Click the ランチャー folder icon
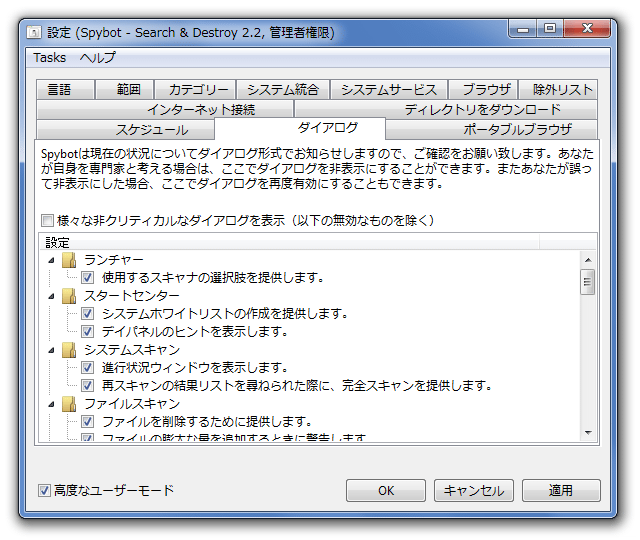Viewport: 640px width, 540px height. point(69,260)
